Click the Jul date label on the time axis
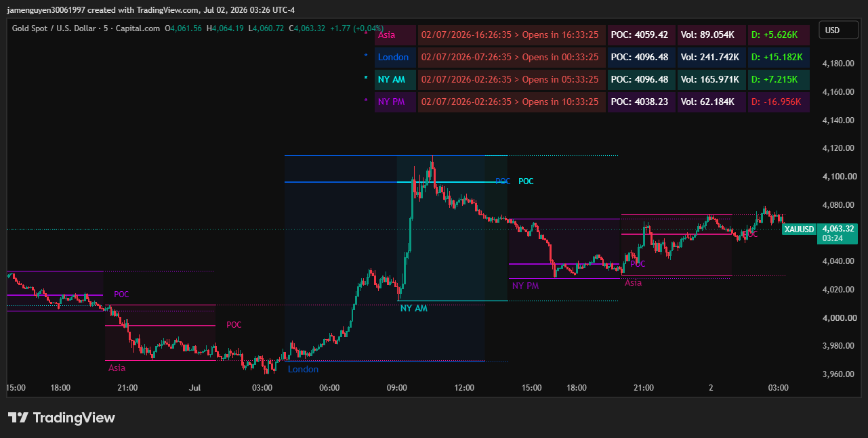 [x=195, y=388]
